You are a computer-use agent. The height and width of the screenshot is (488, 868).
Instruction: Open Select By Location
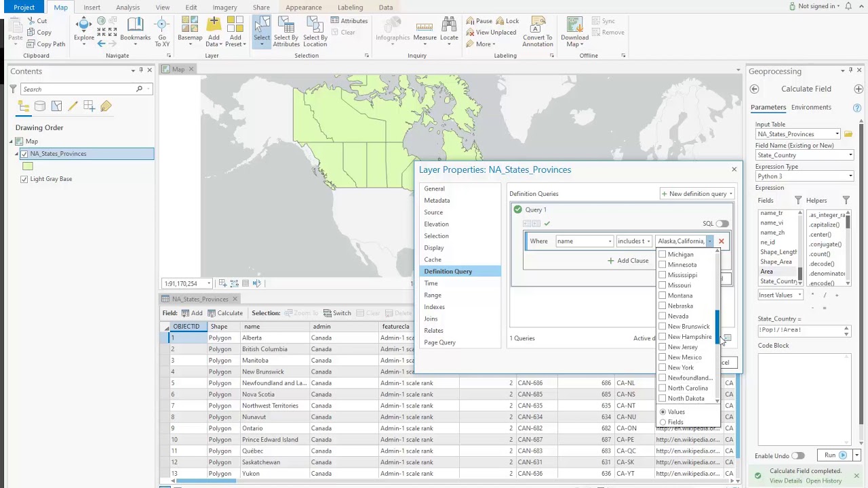(315, 32)
